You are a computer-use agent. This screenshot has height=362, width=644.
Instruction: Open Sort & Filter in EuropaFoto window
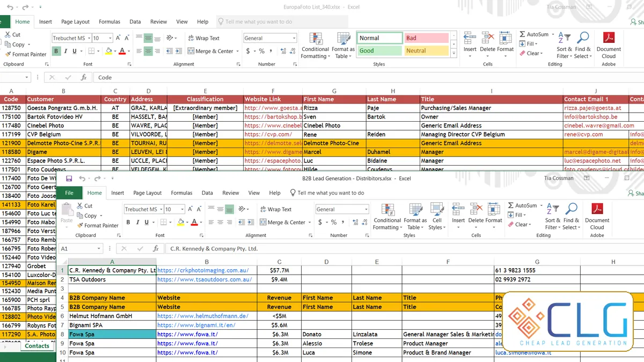pos(563,46)
